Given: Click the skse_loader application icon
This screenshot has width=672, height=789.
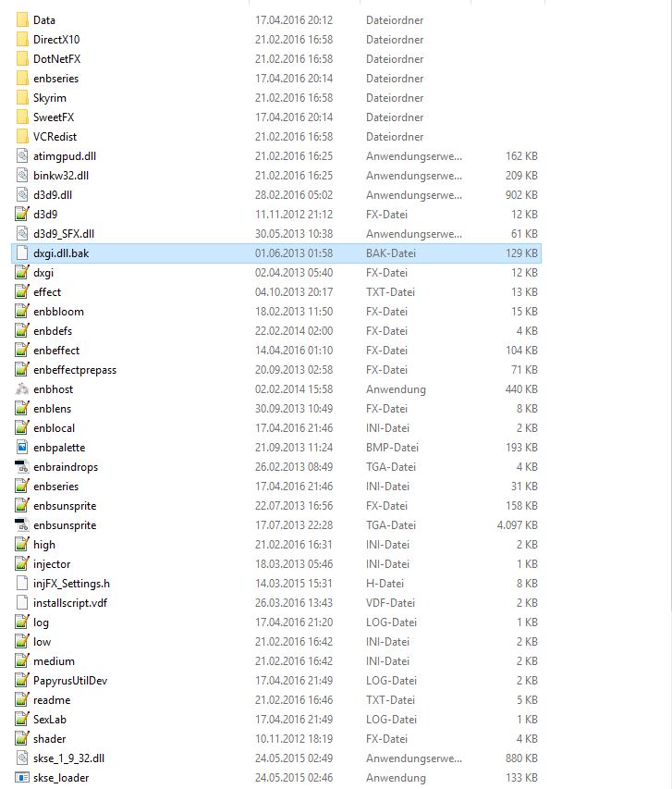Looking at the screenshot, I should 22,777.
